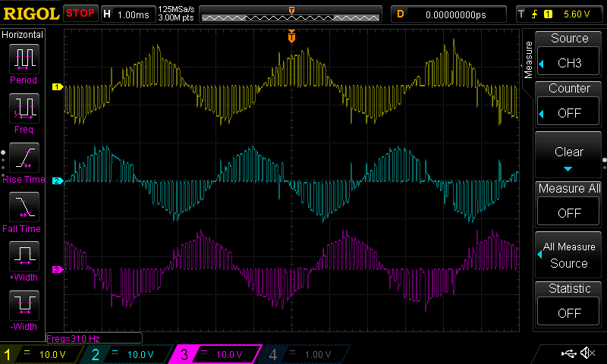Screen dimensions: 607x364
Task: Select channel 1 label at 10.0 V
Action: pos(41,354)
